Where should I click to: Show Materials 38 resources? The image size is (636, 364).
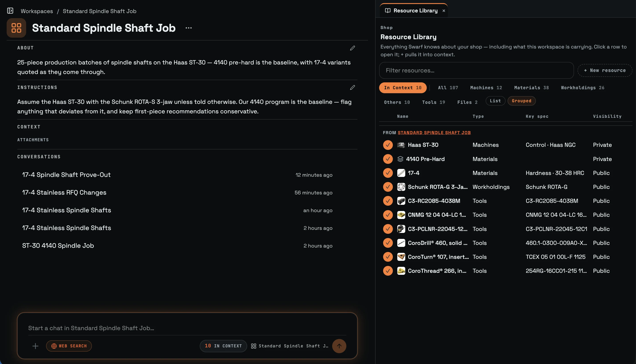(531, 88)
